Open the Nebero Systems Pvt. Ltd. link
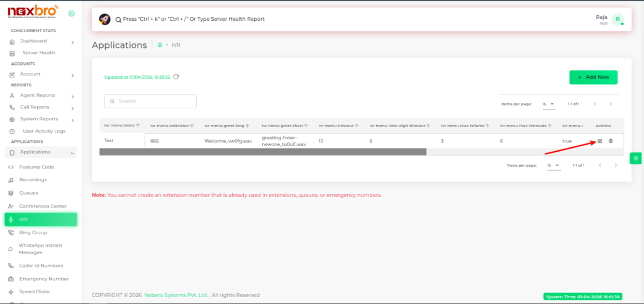This screenshot has width=644, height=304. pyautogui.click(x=176, y=295)
